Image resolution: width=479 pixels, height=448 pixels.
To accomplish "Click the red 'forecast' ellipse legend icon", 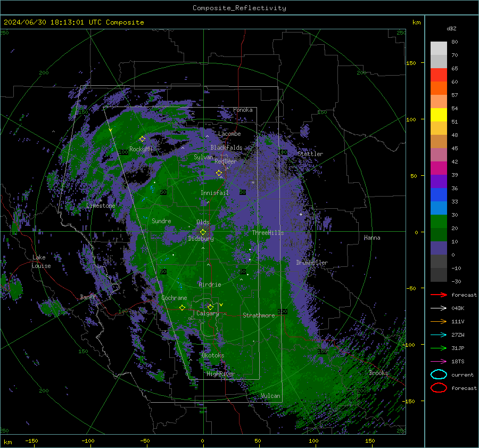I will (x=439, y=388).
